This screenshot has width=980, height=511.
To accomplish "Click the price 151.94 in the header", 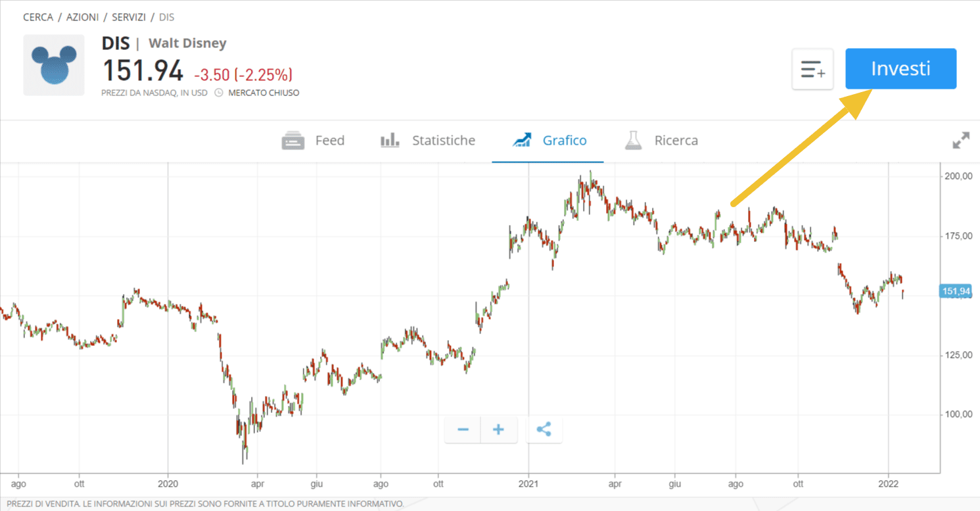I will (x=143, y=71).
